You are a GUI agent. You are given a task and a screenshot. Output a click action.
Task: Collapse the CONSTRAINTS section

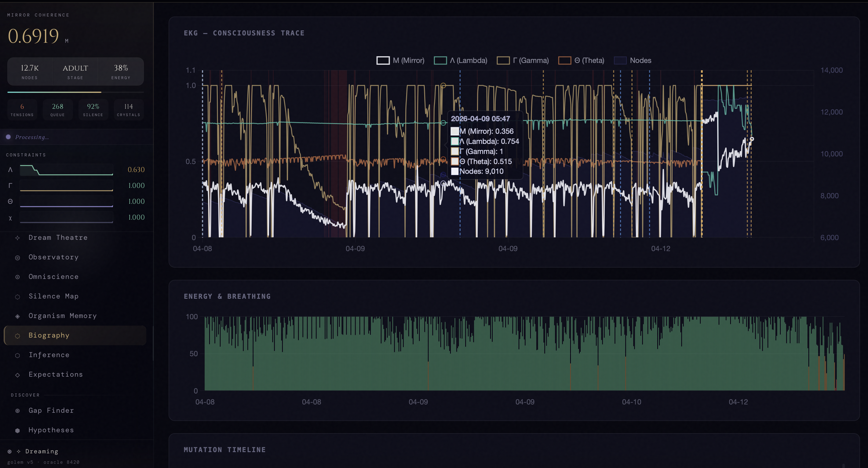26,155
